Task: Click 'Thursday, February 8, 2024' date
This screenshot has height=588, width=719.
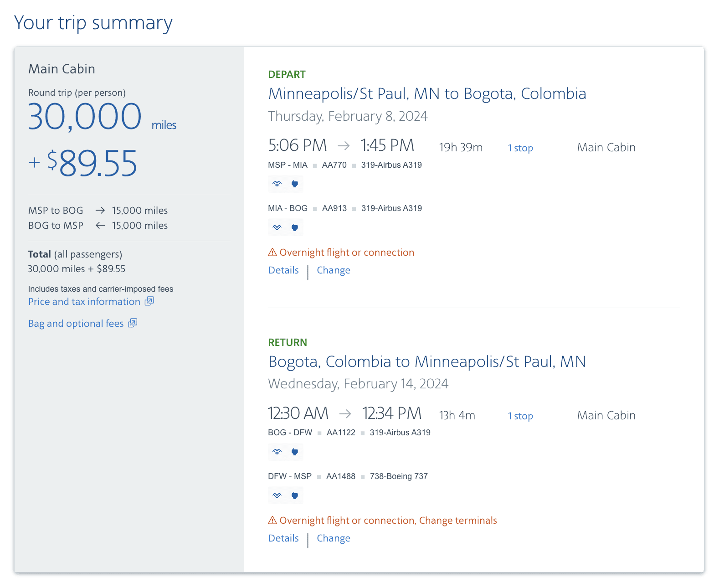Action: coord(348,117)
